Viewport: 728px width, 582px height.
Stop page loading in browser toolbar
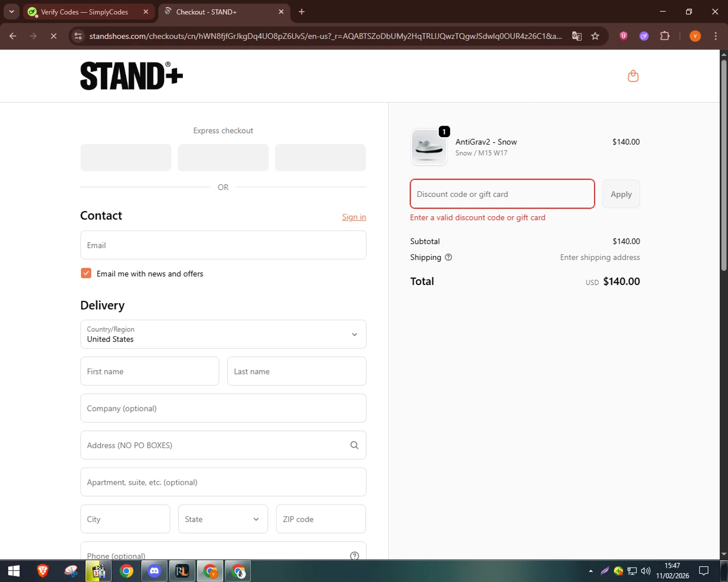53,36
